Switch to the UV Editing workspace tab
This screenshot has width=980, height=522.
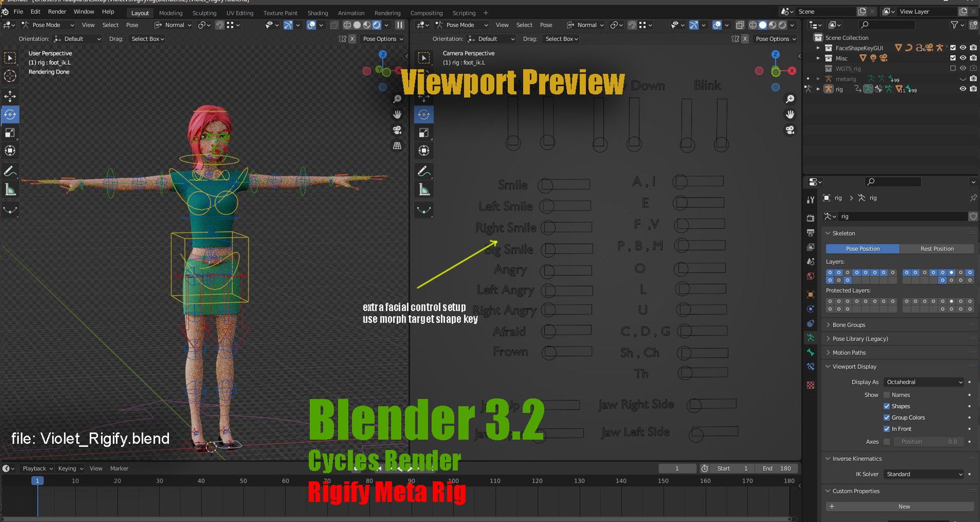tap(240, 13)
